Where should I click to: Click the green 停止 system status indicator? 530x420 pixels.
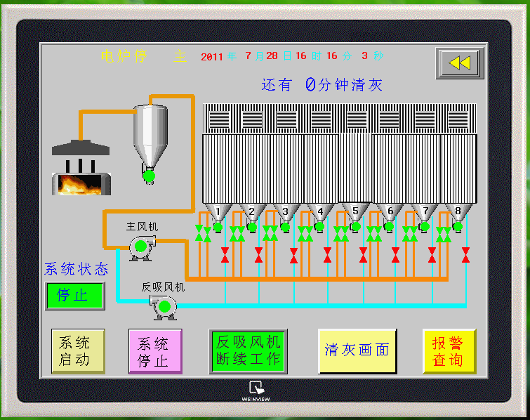coord(75,296)
